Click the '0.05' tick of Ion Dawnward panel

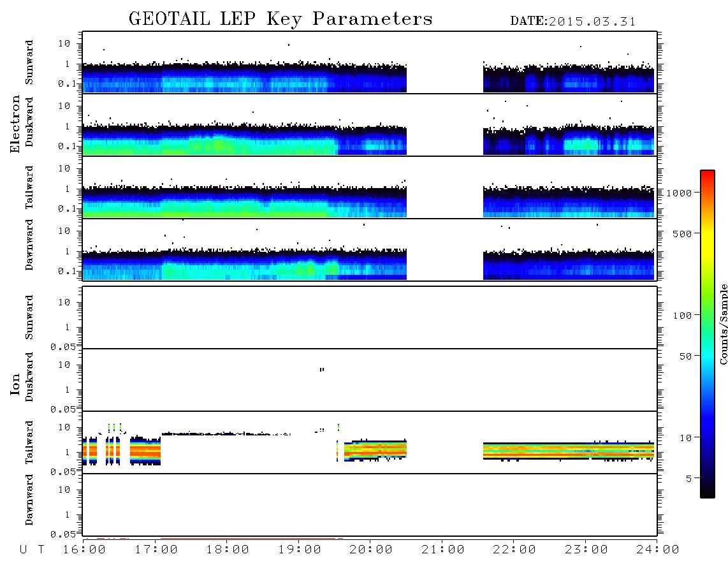(63, 534)
